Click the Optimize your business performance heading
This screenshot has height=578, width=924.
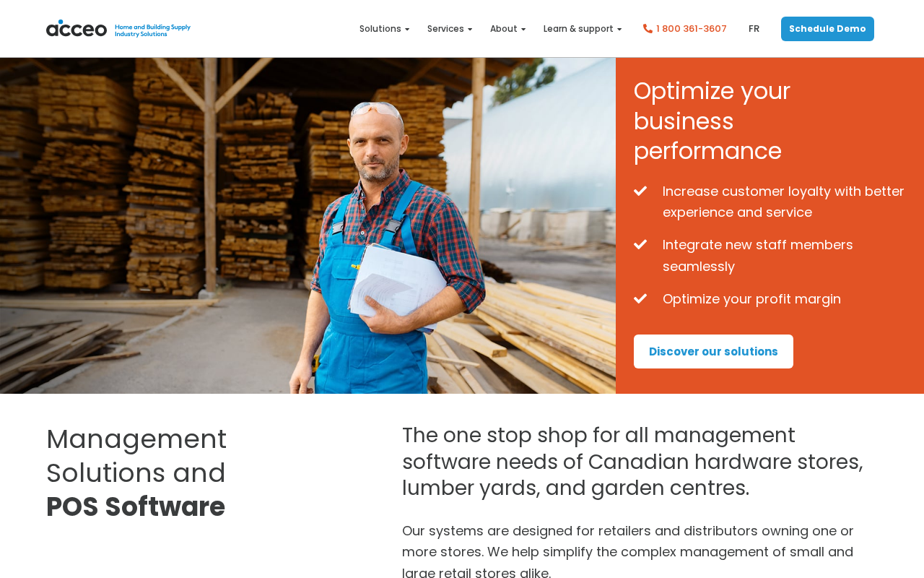[x=712, y=121]
